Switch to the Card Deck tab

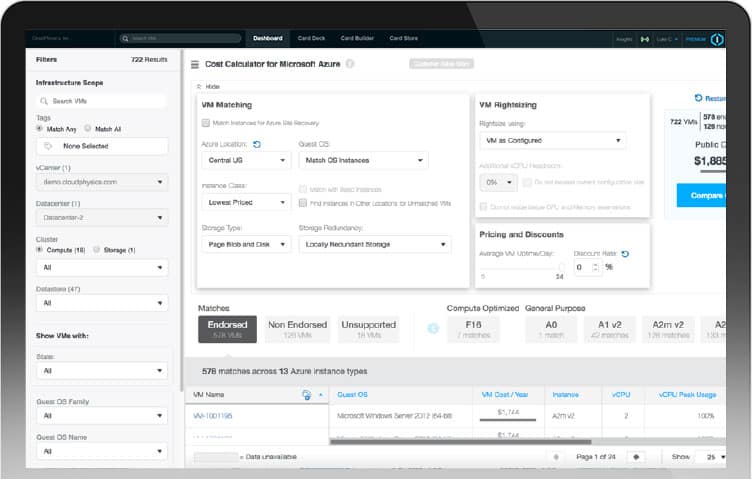pyautogui.click(x=311, y=38)
